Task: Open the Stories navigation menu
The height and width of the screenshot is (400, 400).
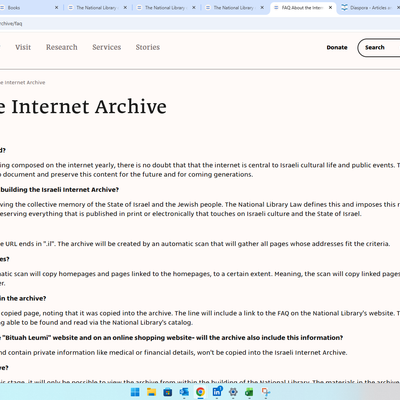Action: point(148,47)
